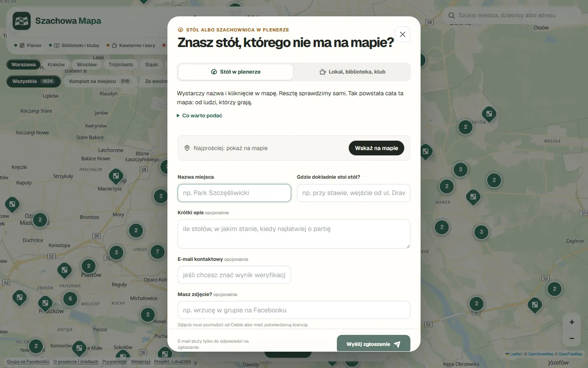Filter by "Wszystkie 1624" chip
This screenshot has width=588, height=368.
33,81
